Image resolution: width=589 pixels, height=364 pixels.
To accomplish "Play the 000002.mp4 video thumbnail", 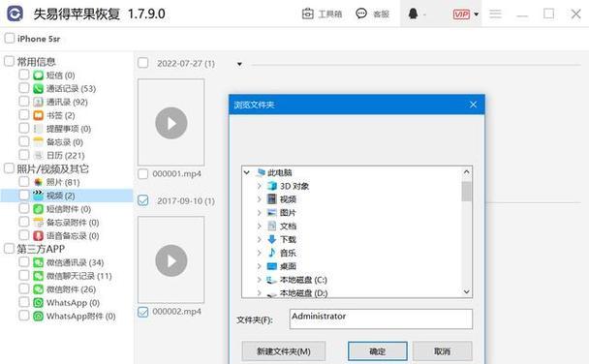I will (x=171, y=260).
